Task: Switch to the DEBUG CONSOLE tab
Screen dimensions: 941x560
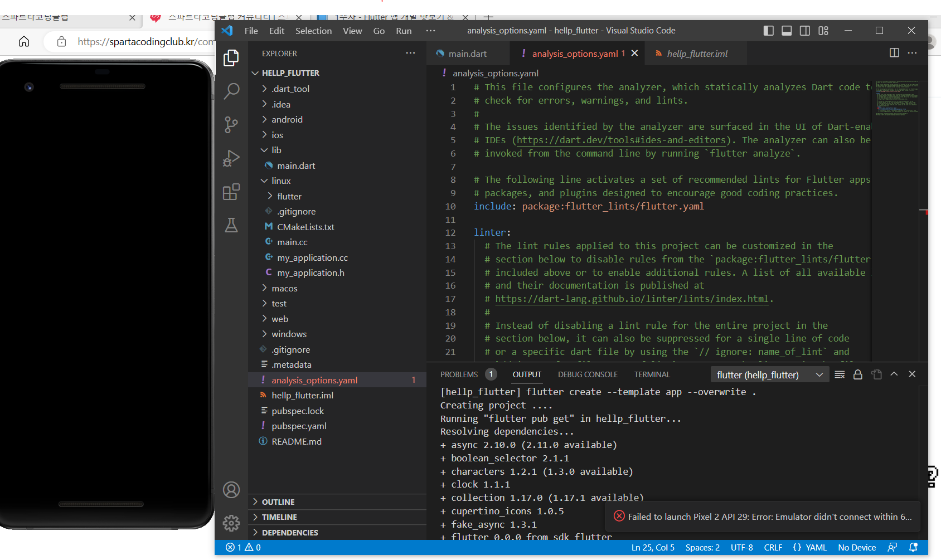Action: tap(588, 374)
